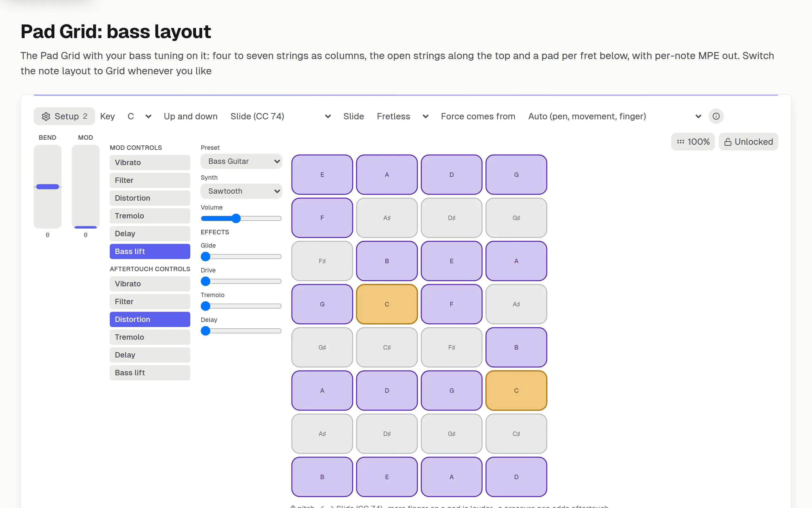812x508 pixels.
Task: Click the Drive effect slider
Action: tap(241, 282)
